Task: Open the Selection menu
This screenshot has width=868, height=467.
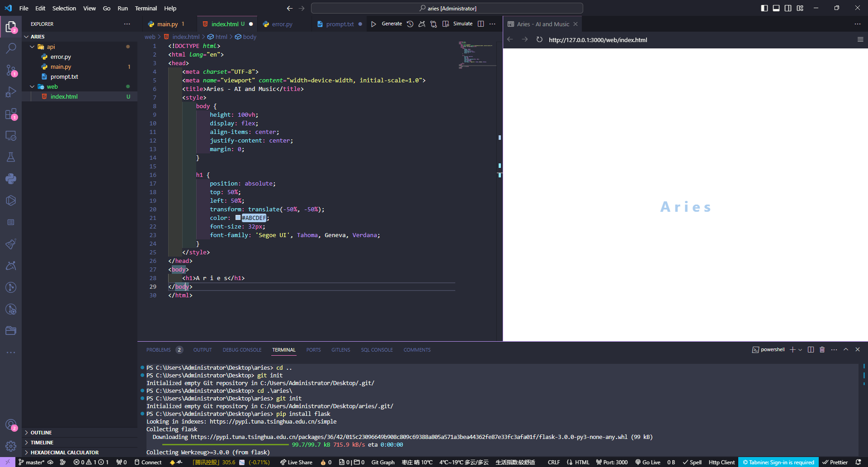Action: click(64, 8)
